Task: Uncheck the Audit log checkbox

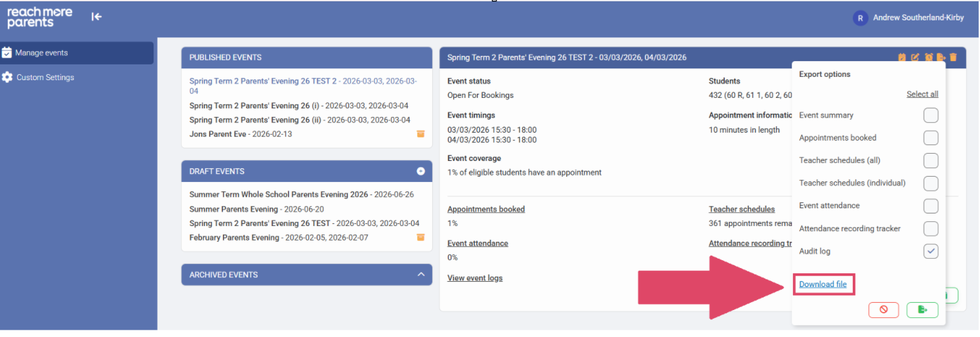Action: (930, 252)
